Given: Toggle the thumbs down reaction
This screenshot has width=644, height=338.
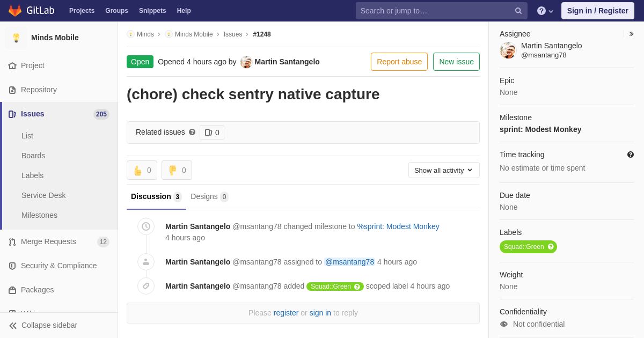Looking at the screenshot, I should tap(177, 170).
